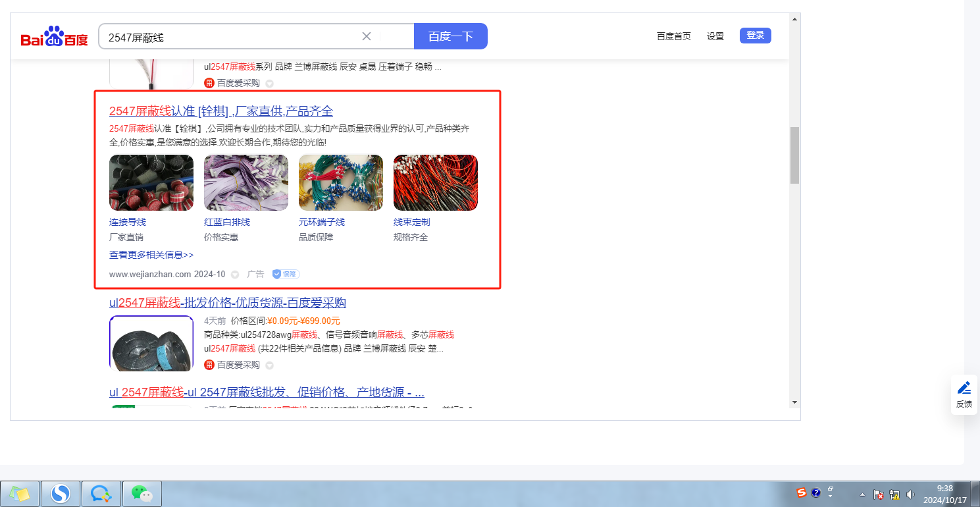The width and height of the screenshot is (980, 507).
Task: Click the page's vertical scrollbar thumb
Action: [x=794, y=155]
